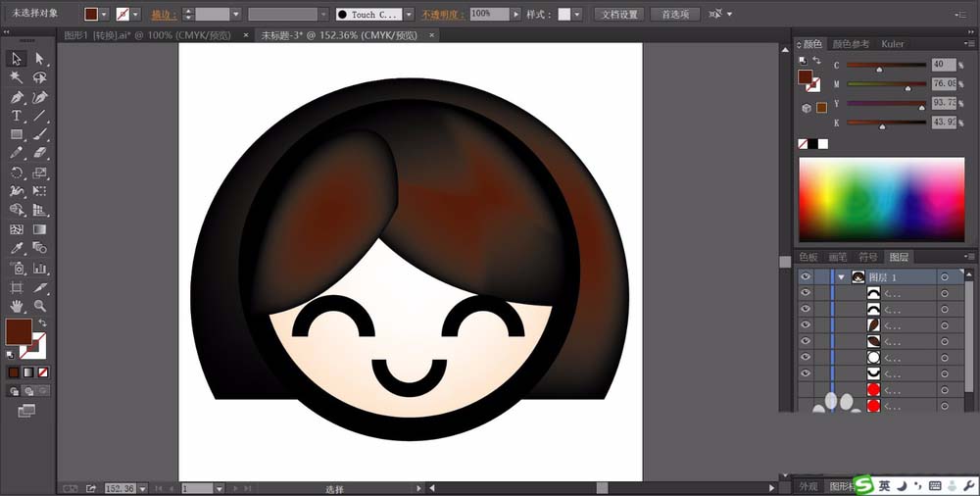Select the Paintbrush tool
980x496 pixels.
[x=40, y=134]
